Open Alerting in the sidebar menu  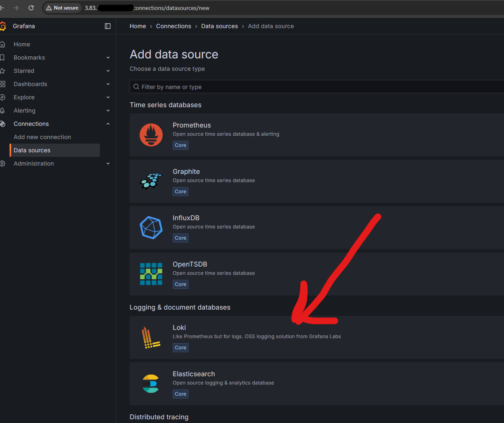(24, 111)
